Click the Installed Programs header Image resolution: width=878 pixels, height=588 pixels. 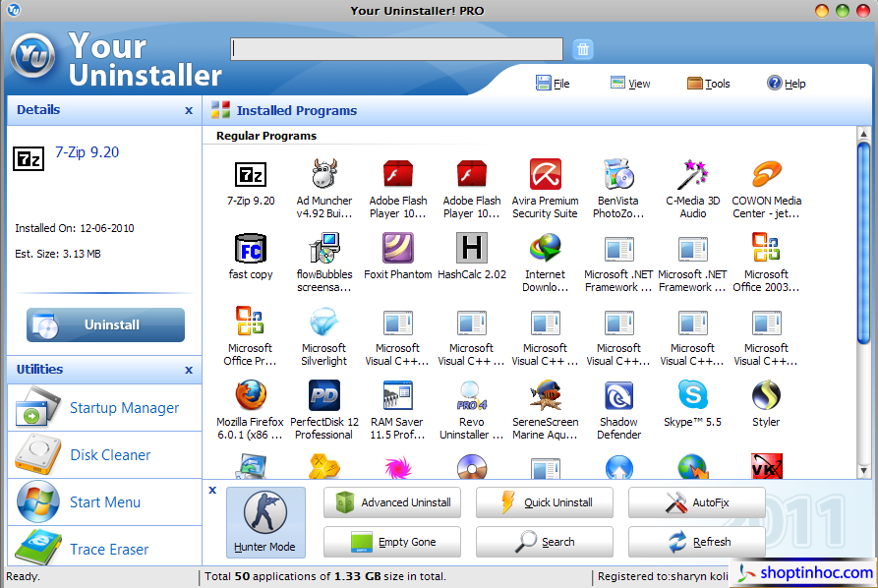pos(296,111)
